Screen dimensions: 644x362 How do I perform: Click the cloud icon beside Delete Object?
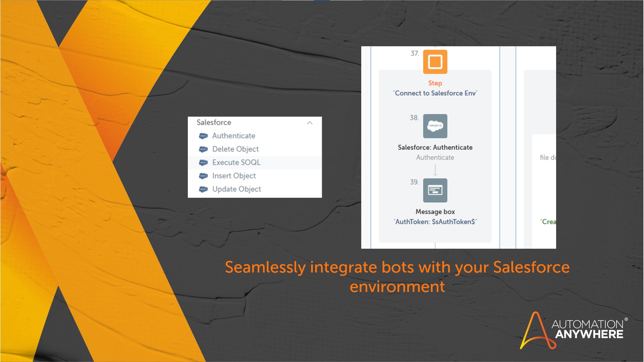coord(203,149)
